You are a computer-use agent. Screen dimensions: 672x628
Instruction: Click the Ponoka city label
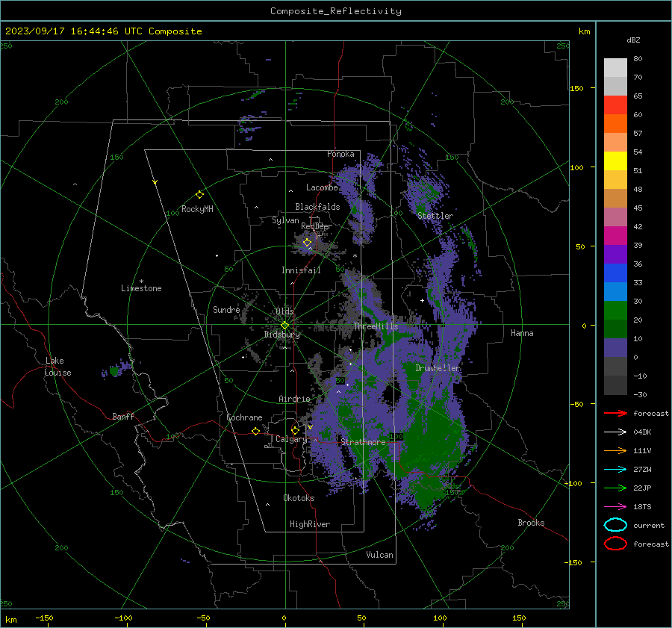tap(340, 154)
